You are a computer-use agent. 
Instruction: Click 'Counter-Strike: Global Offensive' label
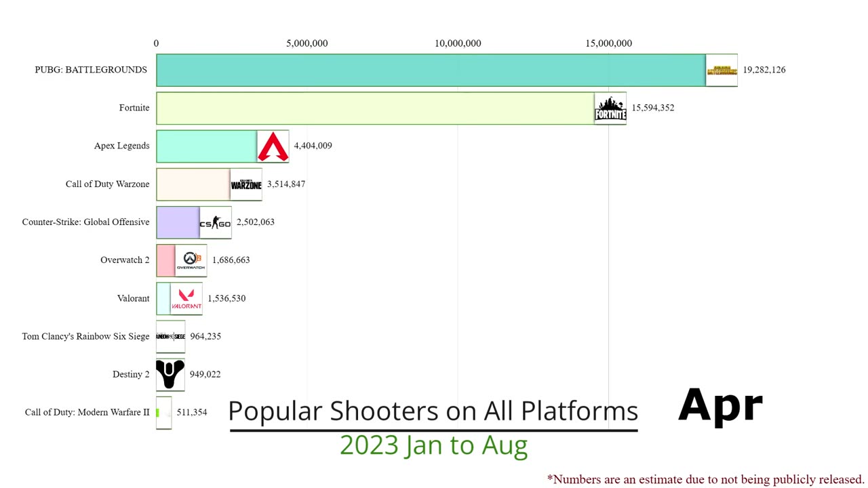tap(85, 222)
